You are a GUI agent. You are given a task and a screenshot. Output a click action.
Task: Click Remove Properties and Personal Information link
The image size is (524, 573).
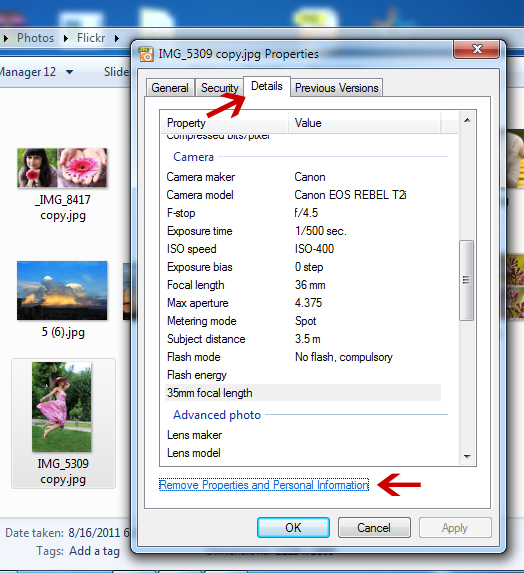tap(264, 485)
